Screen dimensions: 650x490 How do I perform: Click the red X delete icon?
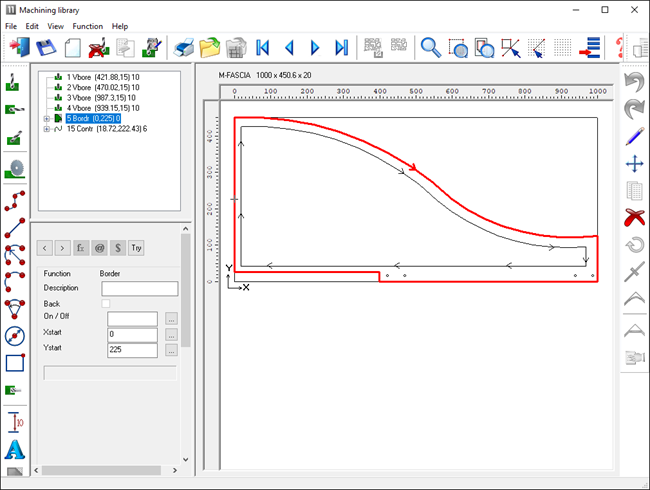pyautogui.click(x=633, y=217)
